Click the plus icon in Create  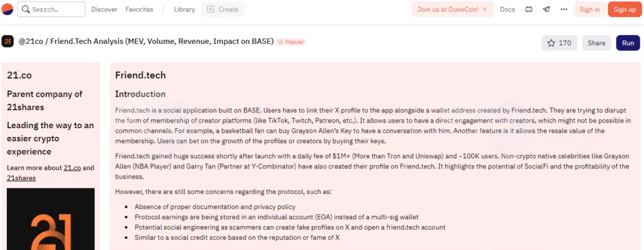click(x=211, y=9)
